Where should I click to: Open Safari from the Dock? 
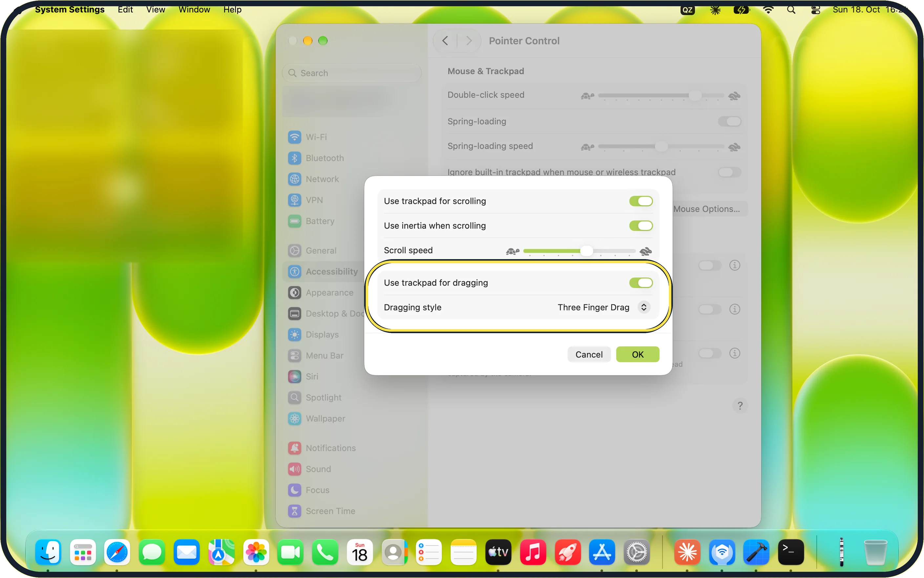(117, 552)
